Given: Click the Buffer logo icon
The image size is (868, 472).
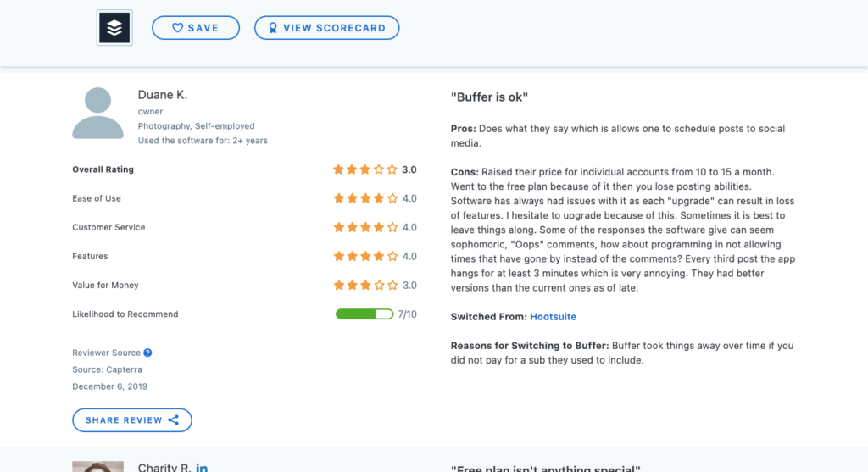Looking at the screenshot, I should 114,28.
